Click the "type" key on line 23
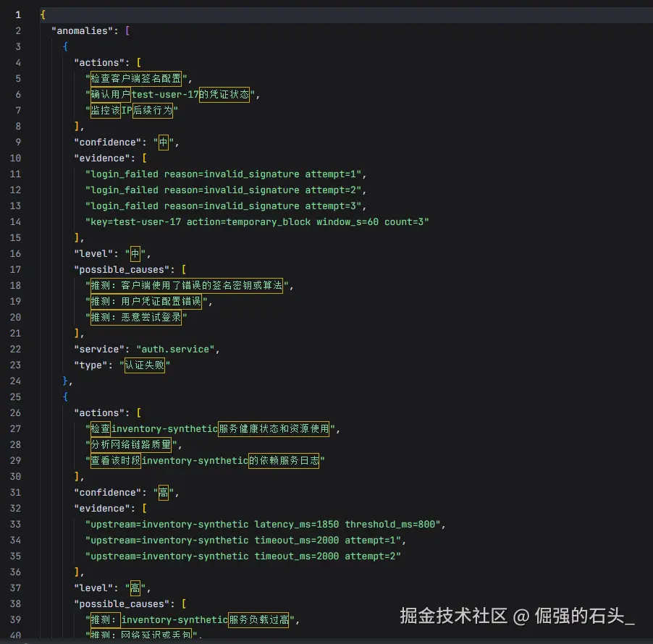 90,365
